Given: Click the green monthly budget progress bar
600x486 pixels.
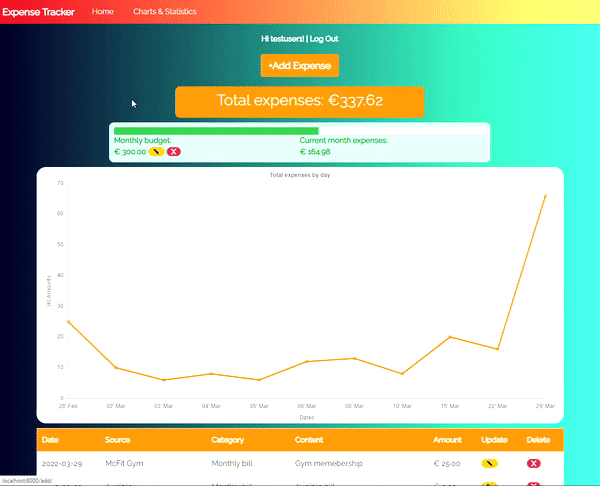Looking at the screenshot, I should coord(216,131).
